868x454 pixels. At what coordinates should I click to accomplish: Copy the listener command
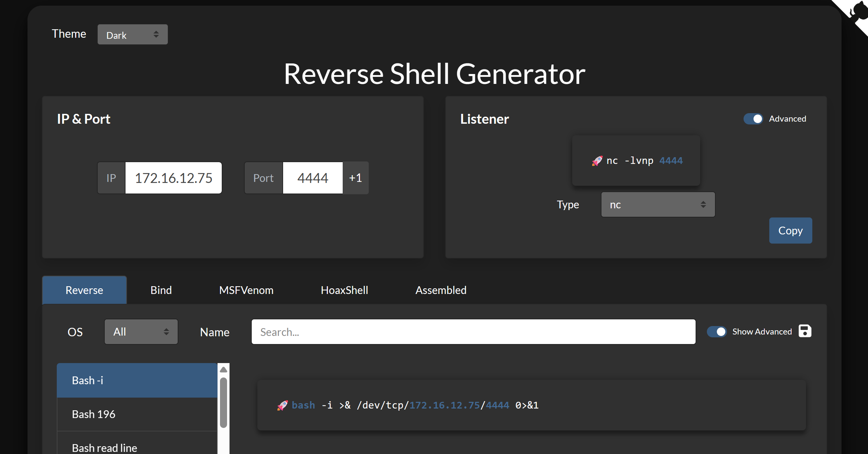790,231
